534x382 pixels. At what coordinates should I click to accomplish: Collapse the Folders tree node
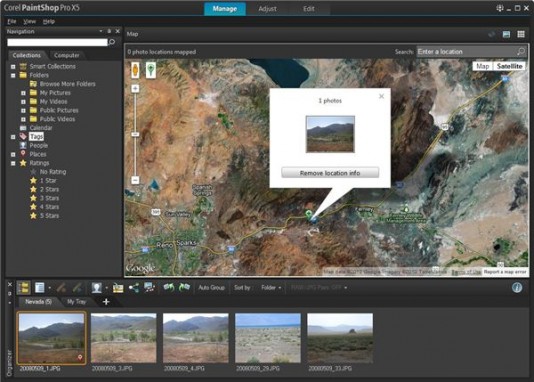[x=13, y=76]
